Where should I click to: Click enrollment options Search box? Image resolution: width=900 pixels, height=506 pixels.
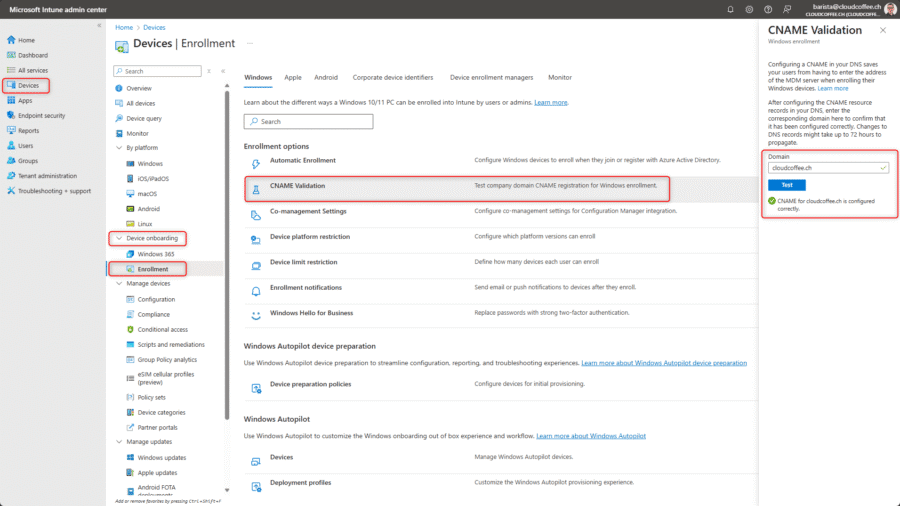coord(308,122)
